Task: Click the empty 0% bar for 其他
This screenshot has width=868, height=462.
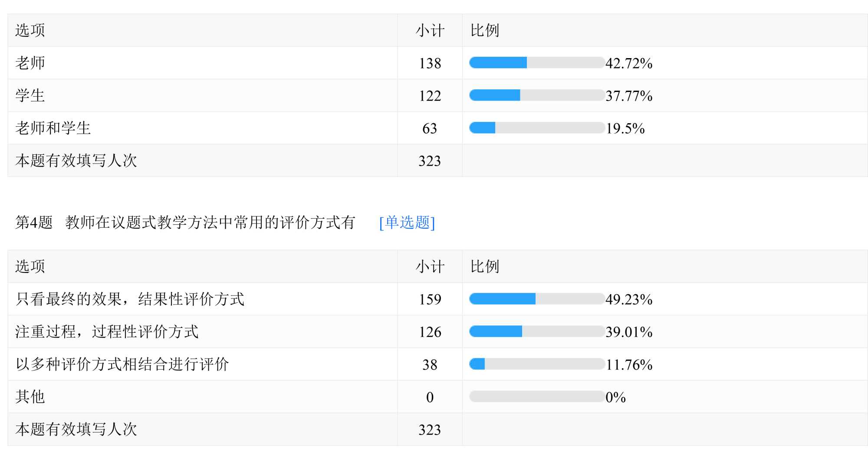Action: coord(537,396)
